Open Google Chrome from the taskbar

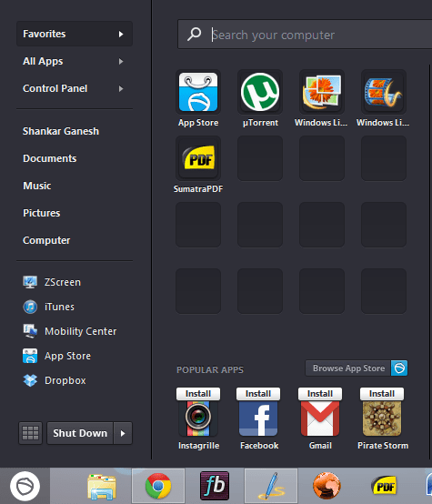(158, 486)
